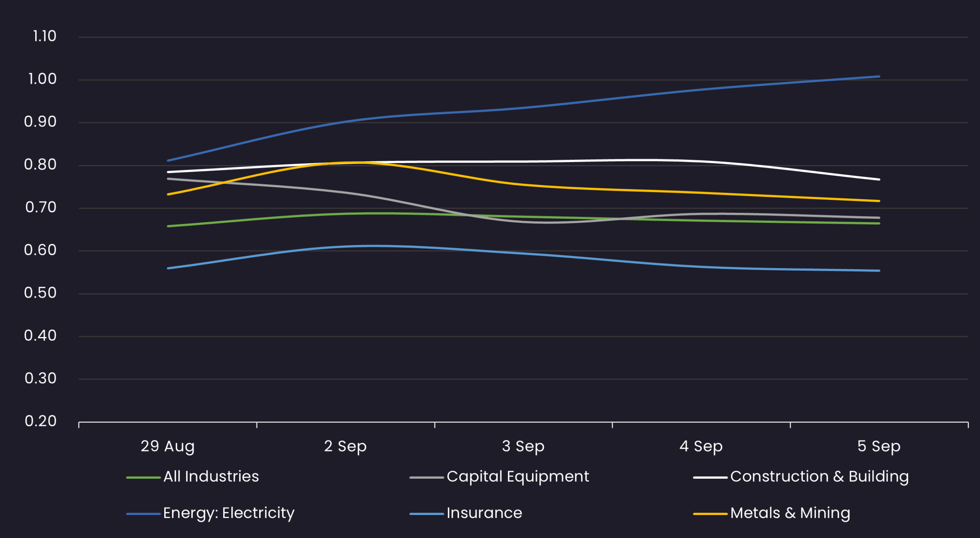
Task: Click the Capital Equipment legend label
Action: 518,477
